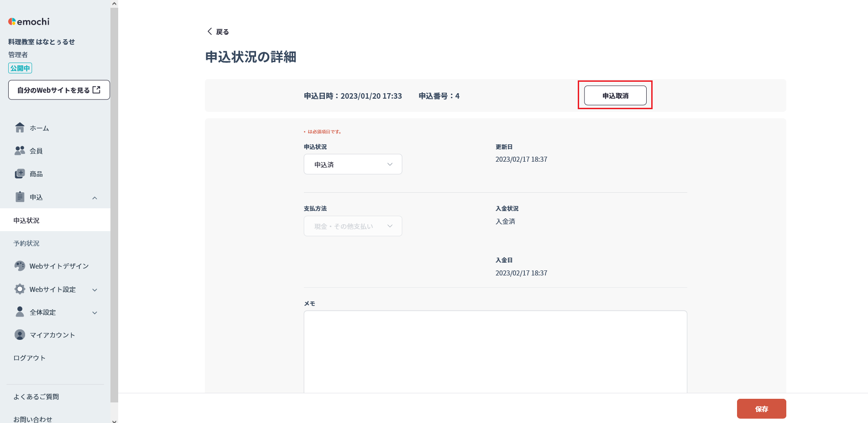Open 商品 in the sidebar
This screenshot has height=423, width=868.
coord(36,174)
